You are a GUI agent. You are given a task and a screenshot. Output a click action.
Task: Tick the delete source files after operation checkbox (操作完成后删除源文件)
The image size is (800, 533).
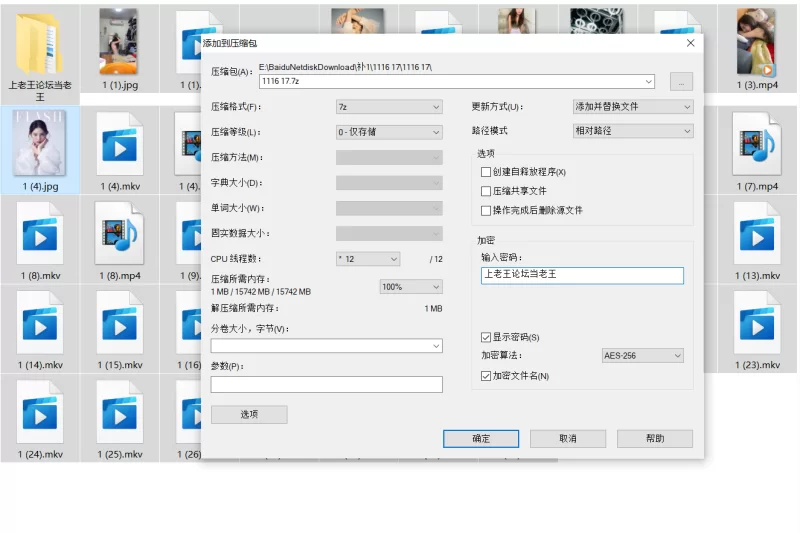(x=486, y=210)
